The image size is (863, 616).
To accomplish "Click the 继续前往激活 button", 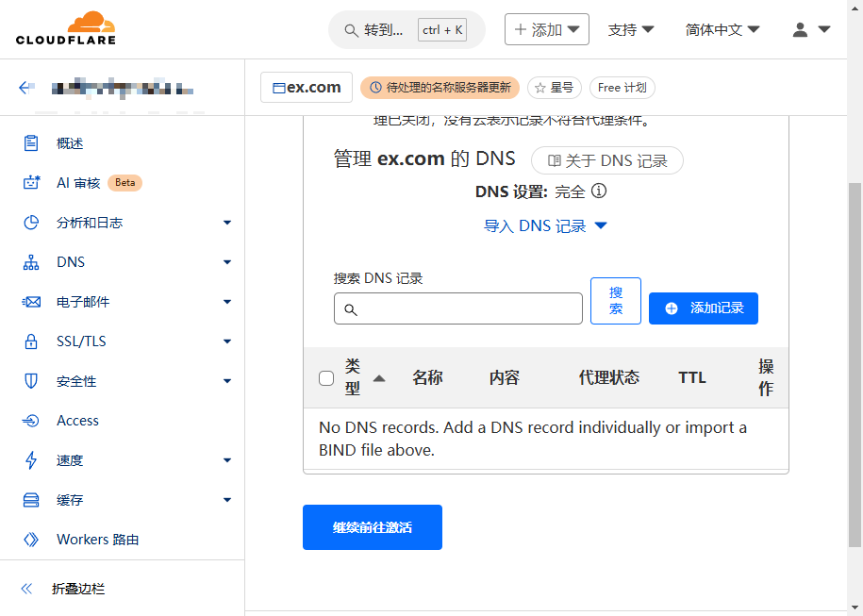I will [373, 527].
